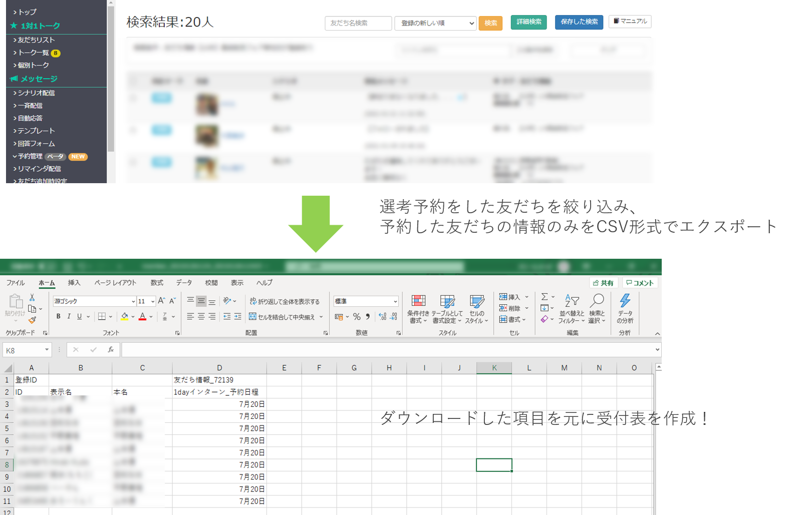Click the 共有 share button

[x=604, y=283]
